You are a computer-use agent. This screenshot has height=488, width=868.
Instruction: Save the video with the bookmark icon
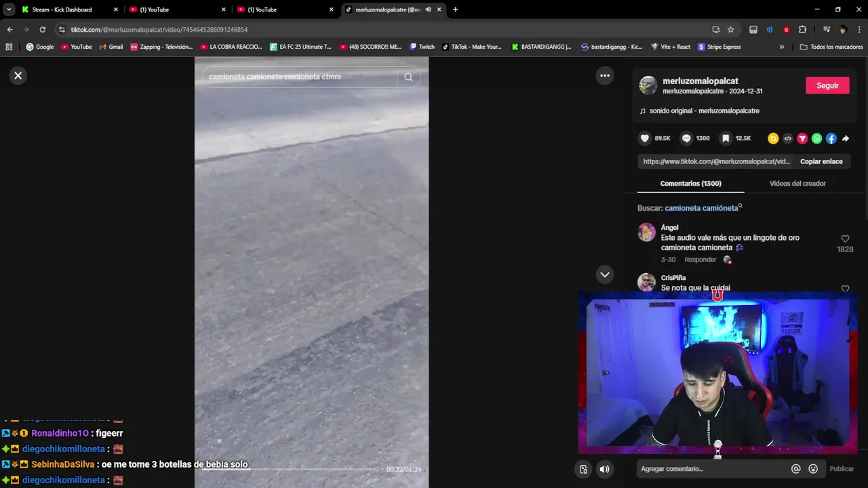click(726, 138)
